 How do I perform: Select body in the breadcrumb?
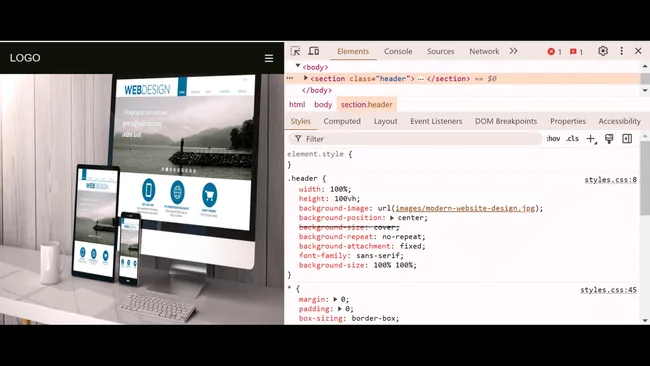323,104
